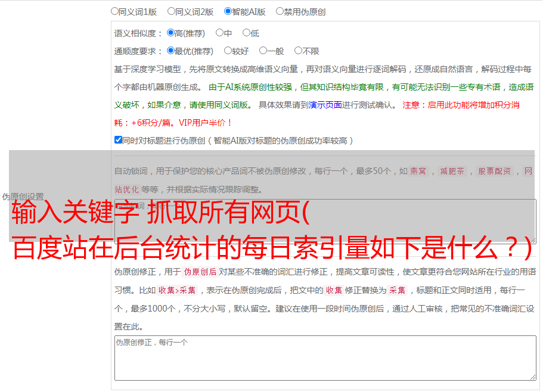
Task: Focus the 自动锁词 text area
Action: point(325,222)
